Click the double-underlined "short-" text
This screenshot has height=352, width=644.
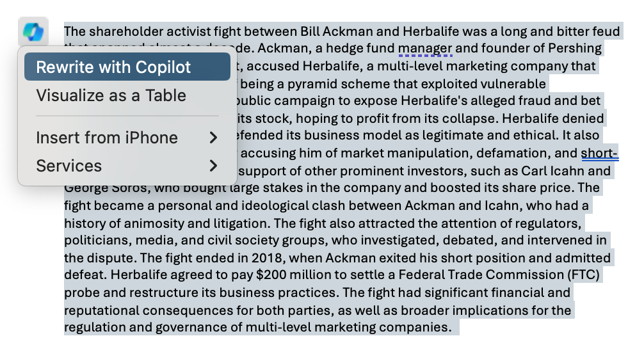pyautogui.click(x=599, y=153)
